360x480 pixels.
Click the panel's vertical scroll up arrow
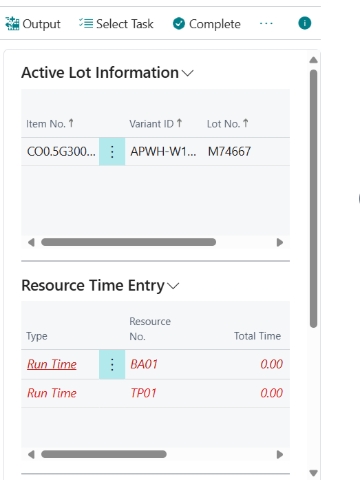point(313,60)
